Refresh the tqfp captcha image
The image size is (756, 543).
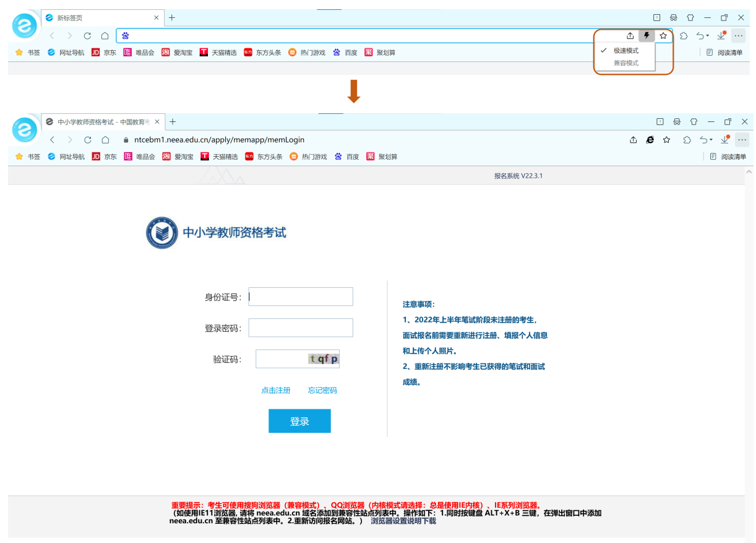pos(324,358)
